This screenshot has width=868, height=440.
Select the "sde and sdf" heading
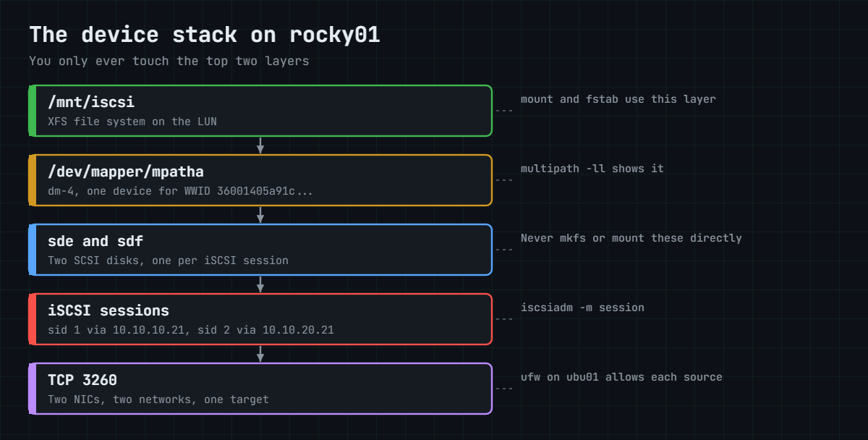point(95,242)
